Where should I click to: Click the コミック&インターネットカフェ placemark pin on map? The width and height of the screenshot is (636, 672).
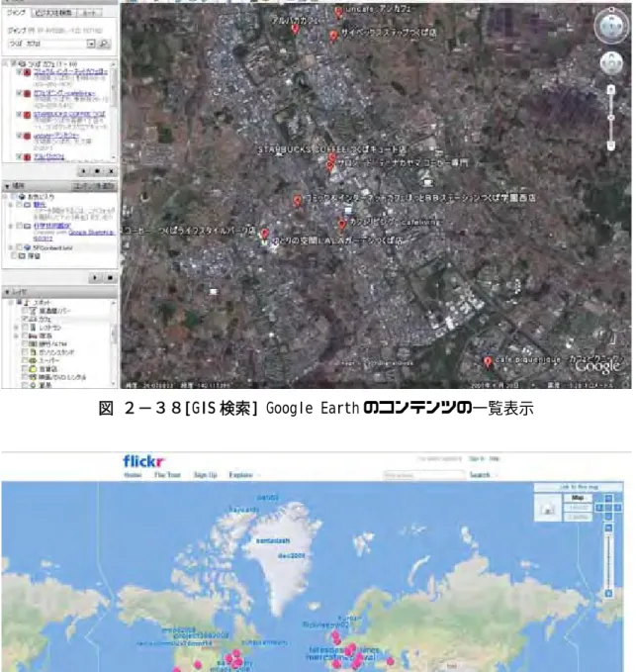point(297,201)
